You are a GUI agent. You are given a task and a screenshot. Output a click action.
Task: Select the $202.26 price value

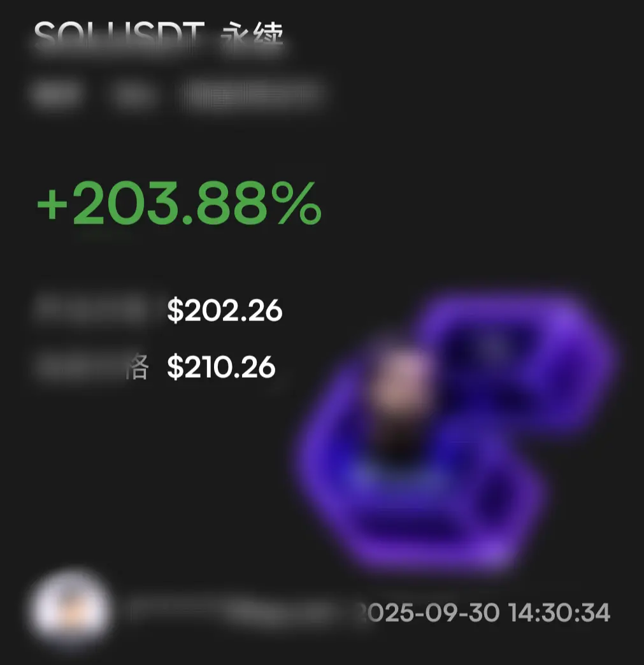click(225, 310)
